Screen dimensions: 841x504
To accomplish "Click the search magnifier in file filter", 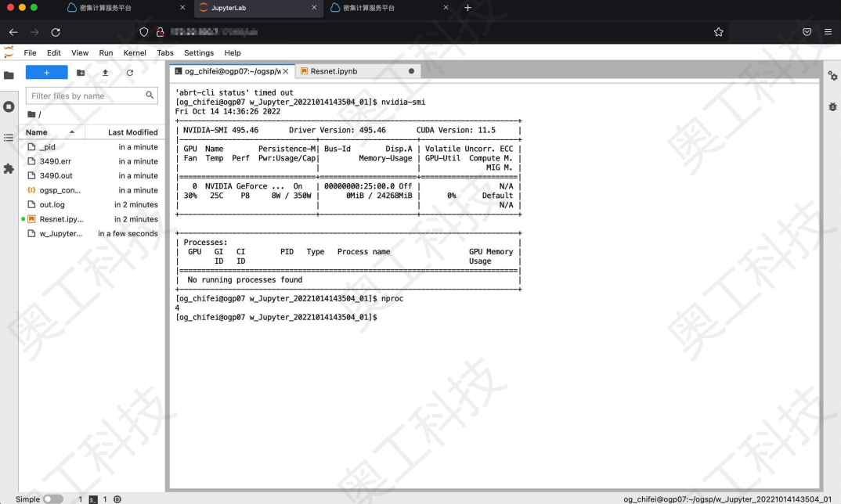I will point(150,95).
